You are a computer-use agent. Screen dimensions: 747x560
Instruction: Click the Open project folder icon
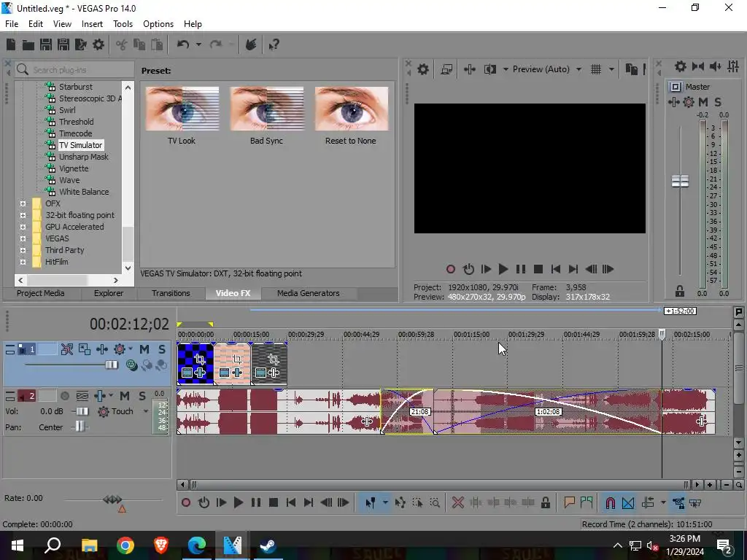tap(28, 44)
